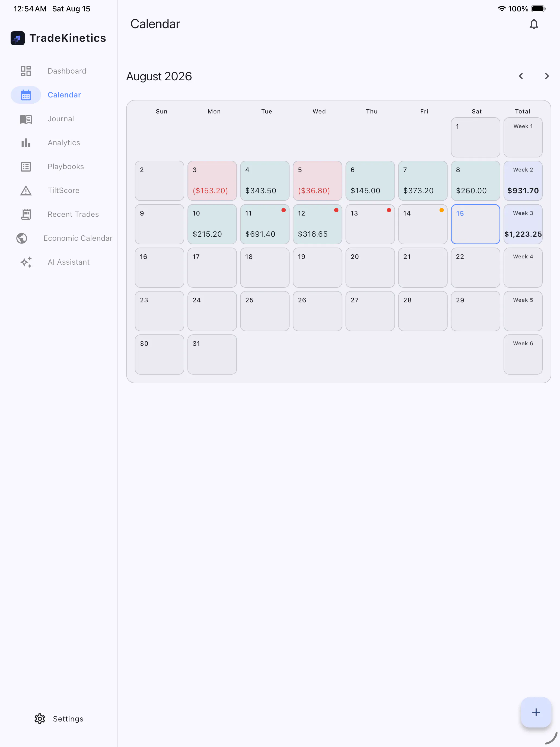Image resolution: width=560 pixels, height=747 pixels.
Task: Open the Week 4 total cell
Action: tap(523, 268)
